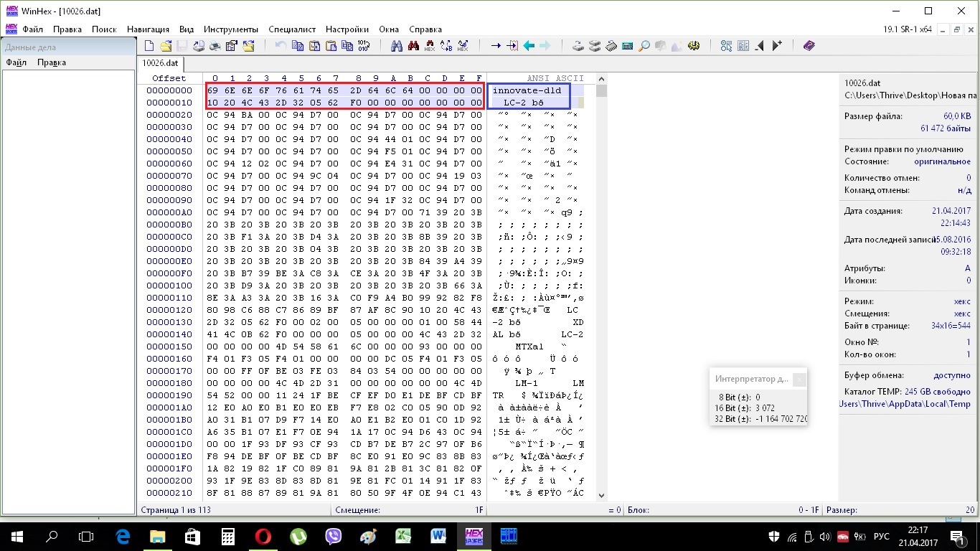Open the Поиск menu
Viewport: 980px width, 551px height.
(104, 29)
